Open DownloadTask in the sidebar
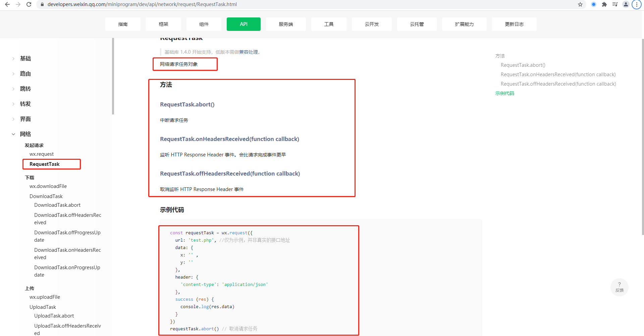The image size is (644, 336). 46,196
